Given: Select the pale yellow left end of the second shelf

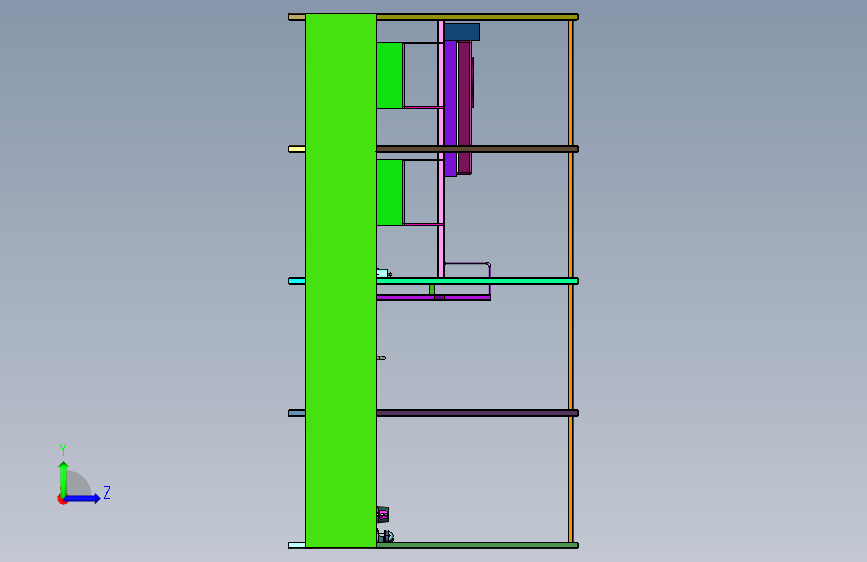Looking at the screenshot, I should (x=297, y=149).
